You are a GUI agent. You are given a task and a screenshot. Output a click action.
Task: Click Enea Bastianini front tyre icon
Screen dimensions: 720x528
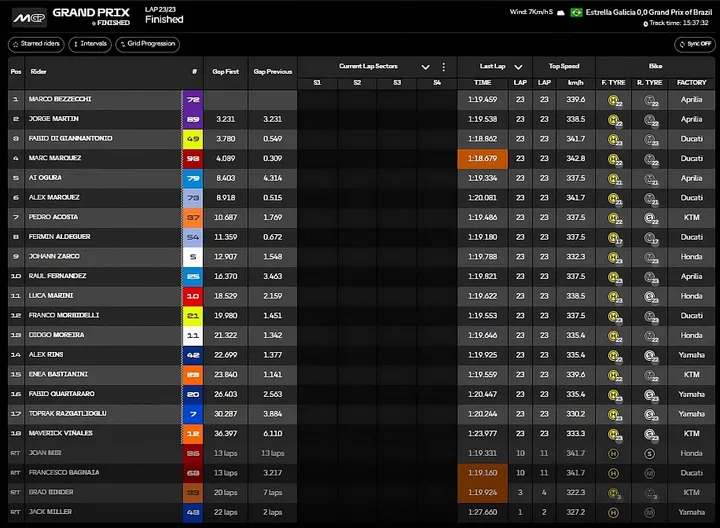click(614, 376)
